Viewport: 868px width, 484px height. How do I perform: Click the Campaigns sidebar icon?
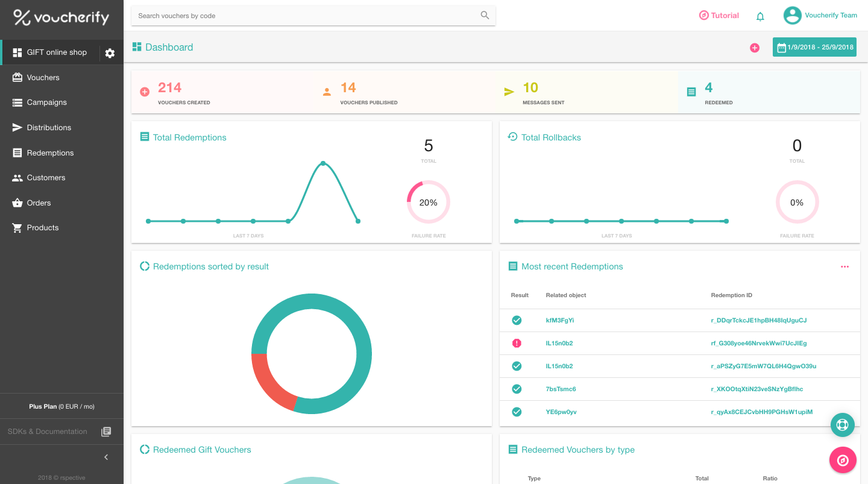17,102
